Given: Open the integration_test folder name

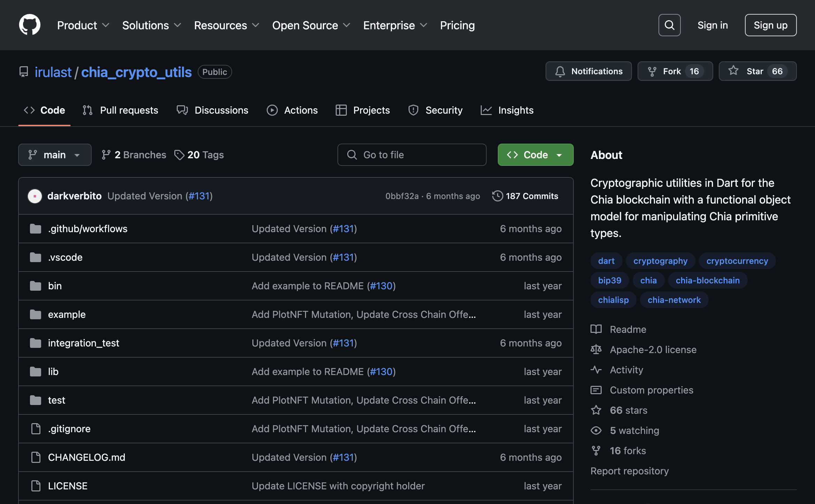Looking at the screenshot, I should (84, 343).
